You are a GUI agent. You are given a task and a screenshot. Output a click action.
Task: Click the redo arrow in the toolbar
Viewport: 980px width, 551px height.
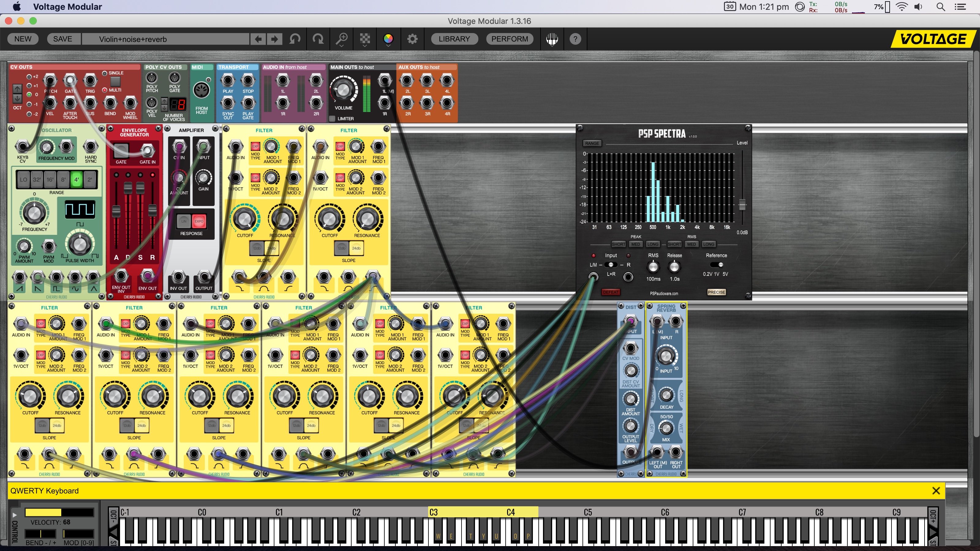[x=318, y=39]
